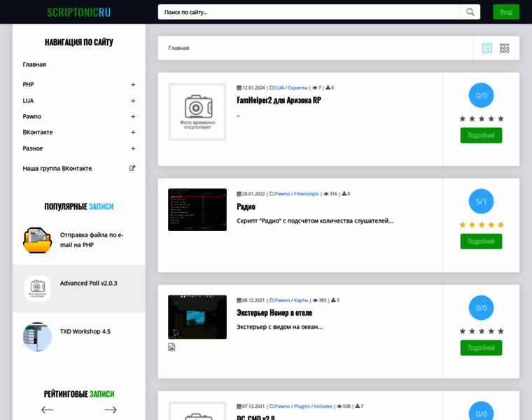Open the FamHelper2 placeholder camera thumbnail

pyautogui.click(x=197, y=111)
